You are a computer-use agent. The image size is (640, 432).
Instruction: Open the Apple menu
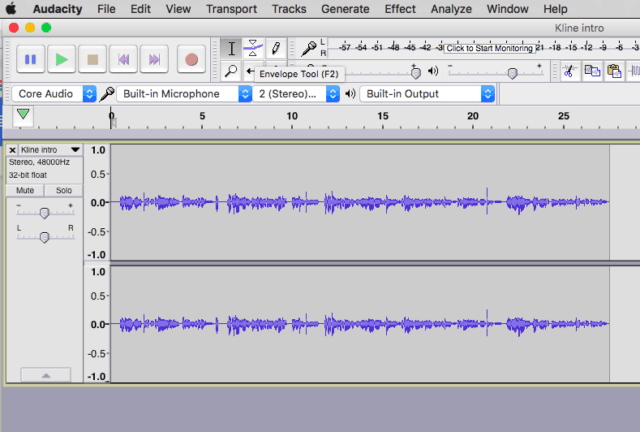click(11, 8)
